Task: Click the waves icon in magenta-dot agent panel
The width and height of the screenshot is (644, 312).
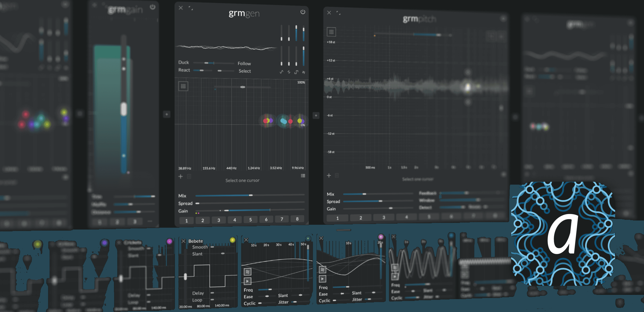Action: click(x=323, y=269)
